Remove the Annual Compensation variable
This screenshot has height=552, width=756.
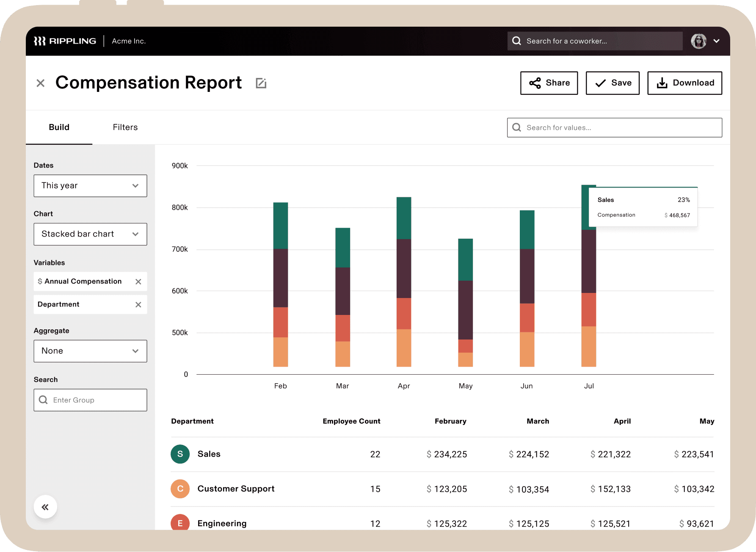click(138, 282)
